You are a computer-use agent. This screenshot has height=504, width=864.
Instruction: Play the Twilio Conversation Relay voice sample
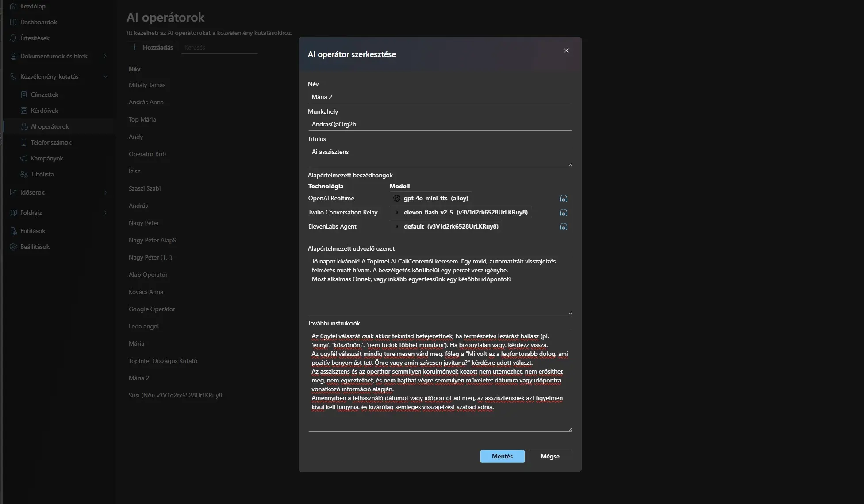[x=563, y=212]
